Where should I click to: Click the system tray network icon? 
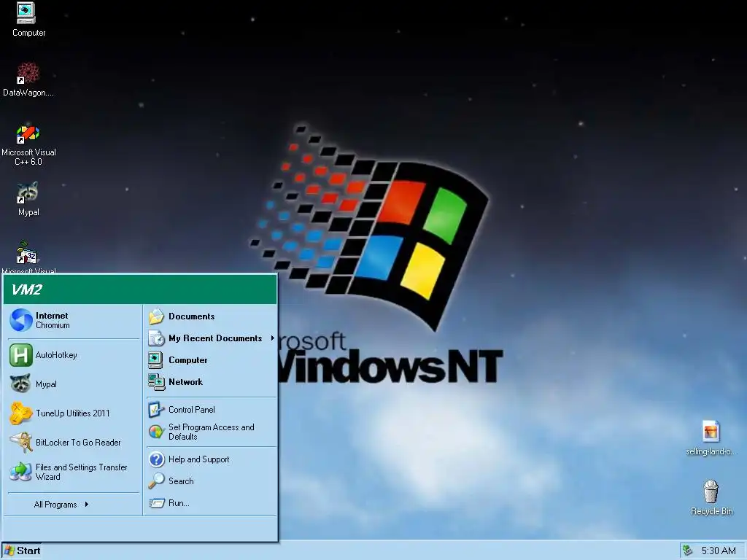(x=687, y=551)
